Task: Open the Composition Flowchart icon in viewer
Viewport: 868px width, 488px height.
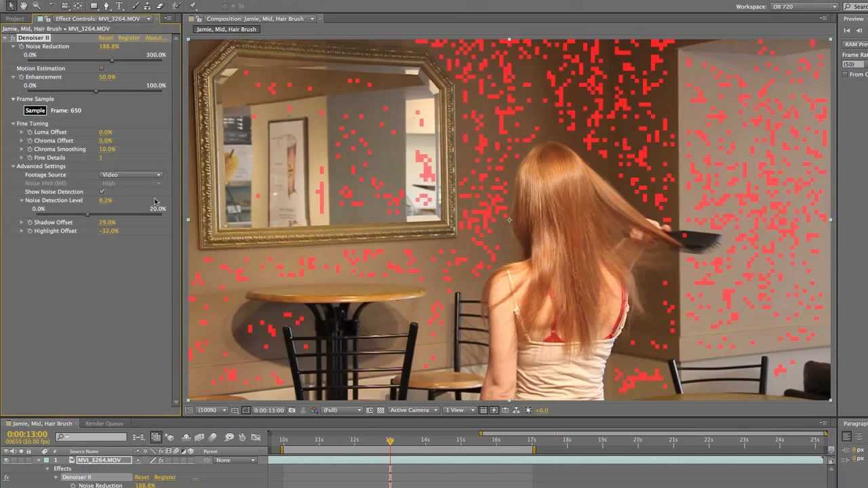Action: pyautogui.click(x=516, y=410)
